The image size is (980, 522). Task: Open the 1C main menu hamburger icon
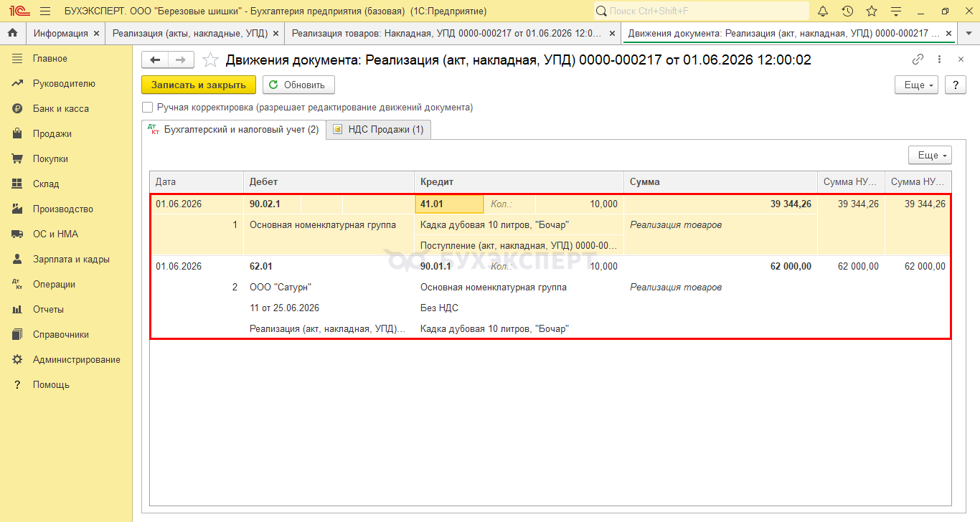pyautogui.click(x=45, y=11)
